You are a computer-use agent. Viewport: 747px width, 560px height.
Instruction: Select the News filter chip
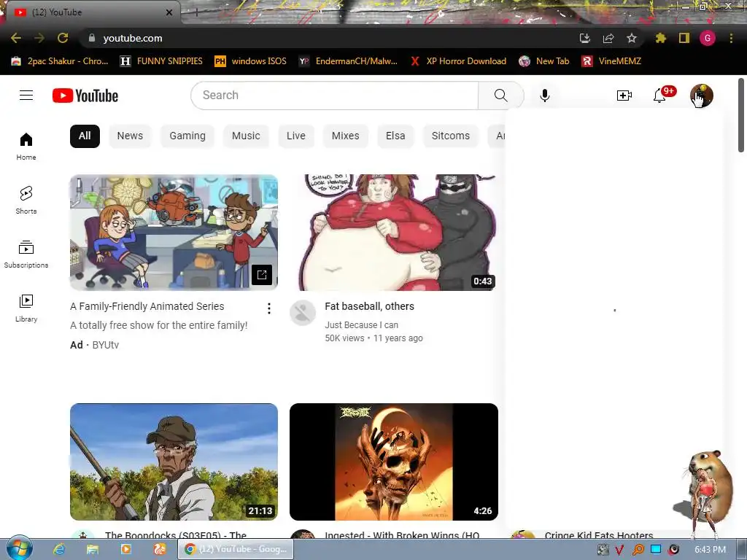pyautogui.click(x=130, y=136)
